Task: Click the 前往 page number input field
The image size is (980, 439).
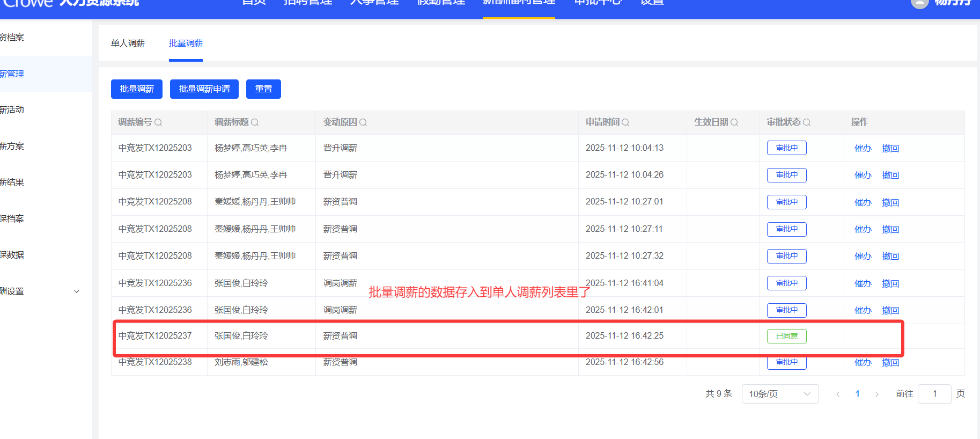Action: (x=934, y=394)
